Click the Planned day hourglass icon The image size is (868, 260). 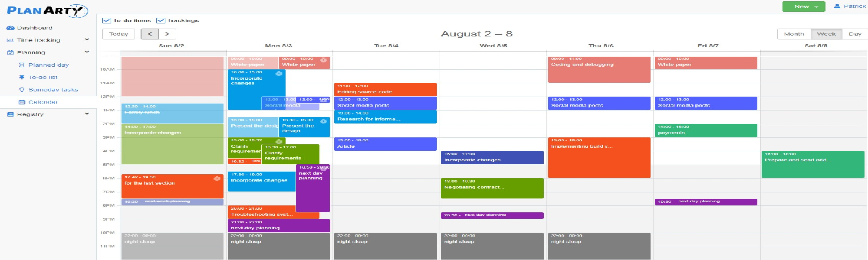(22, 65)
